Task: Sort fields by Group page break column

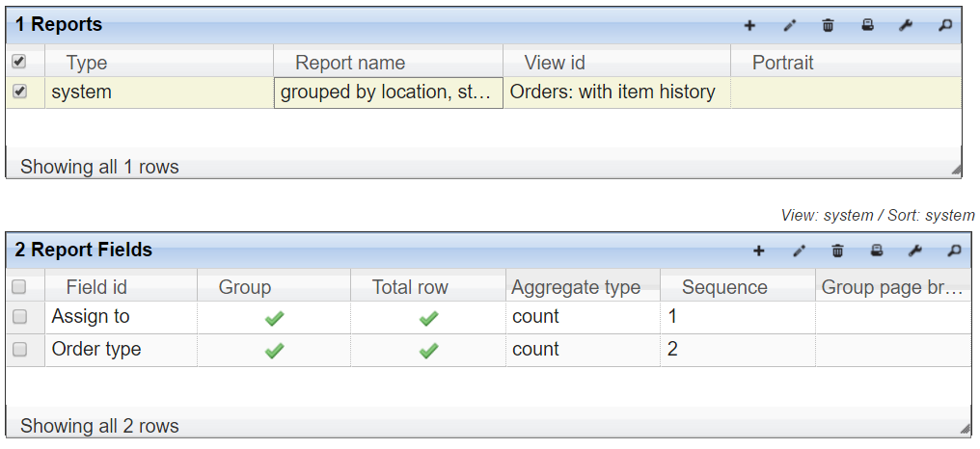Action: tap(893, 287)
